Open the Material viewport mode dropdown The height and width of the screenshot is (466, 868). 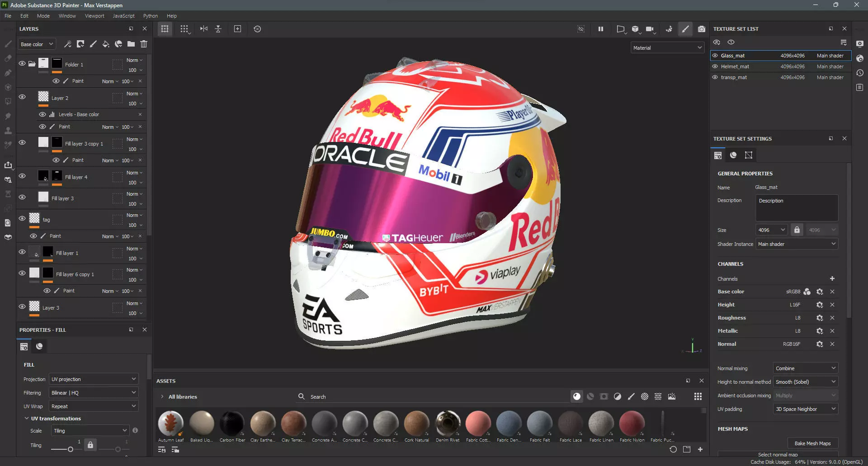(x=667, y=47)
